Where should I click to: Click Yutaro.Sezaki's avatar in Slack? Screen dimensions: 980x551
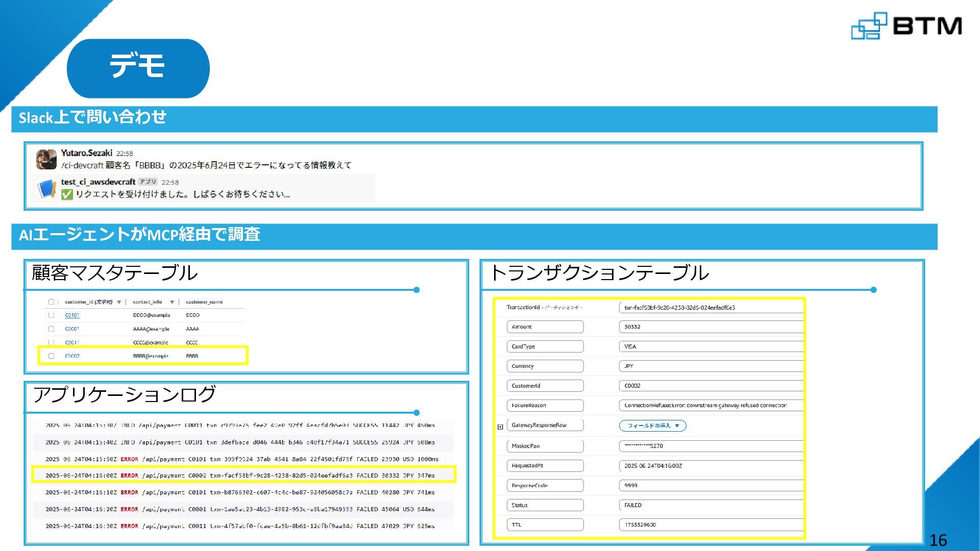pyautogui.click(x=46, y=159)
